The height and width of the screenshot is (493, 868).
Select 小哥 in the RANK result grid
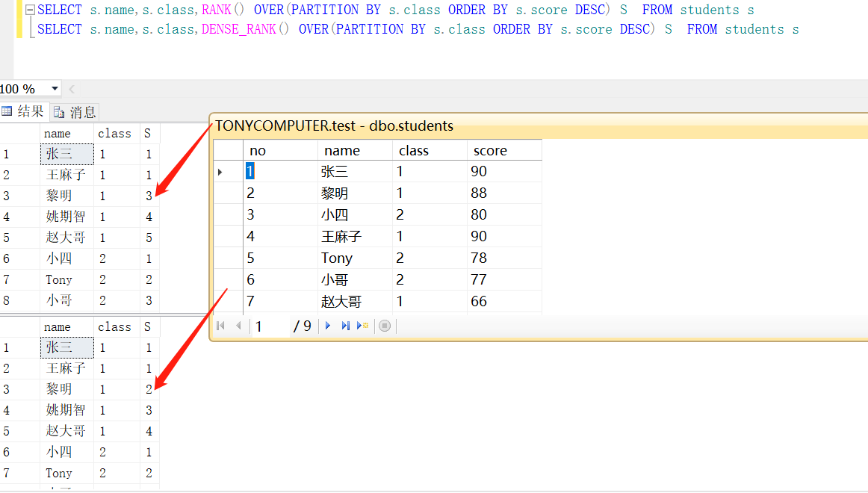(x=67, y=300)
